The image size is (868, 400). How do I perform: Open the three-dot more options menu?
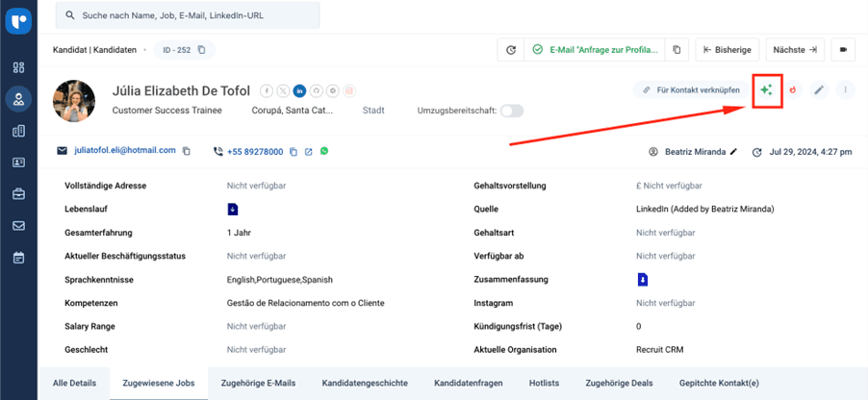845,89
